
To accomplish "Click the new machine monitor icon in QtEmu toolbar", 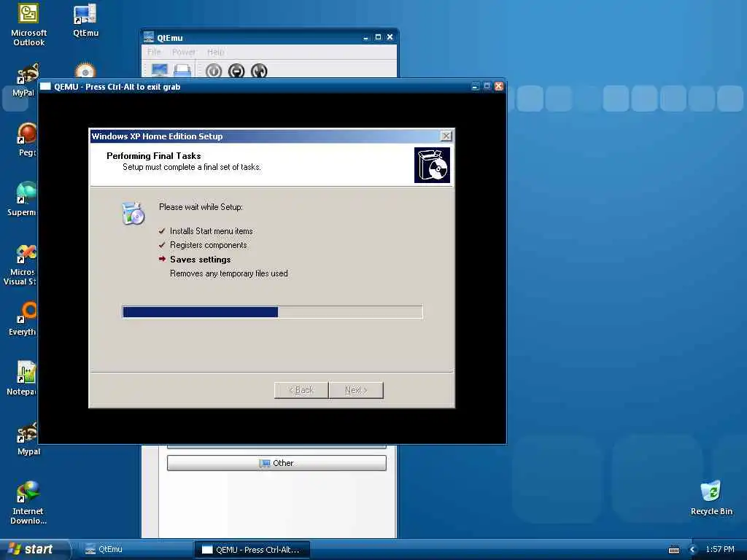I will [160, 71].
